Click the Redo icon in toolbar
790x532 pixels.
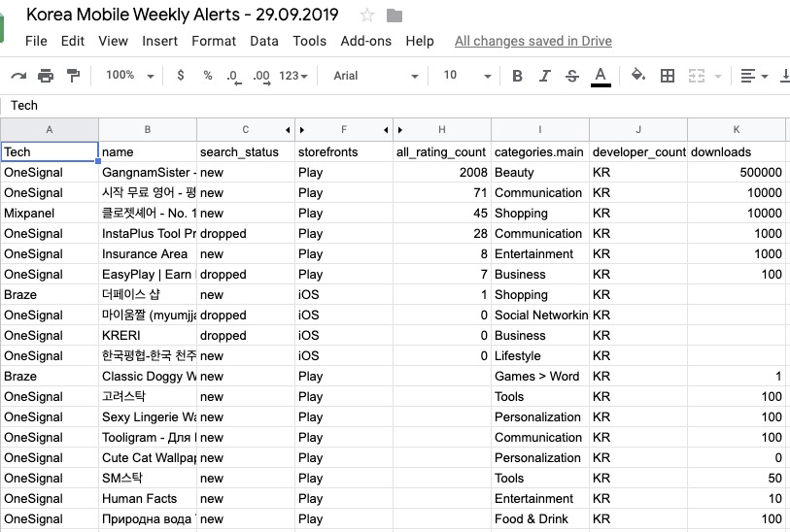[18, 76]
